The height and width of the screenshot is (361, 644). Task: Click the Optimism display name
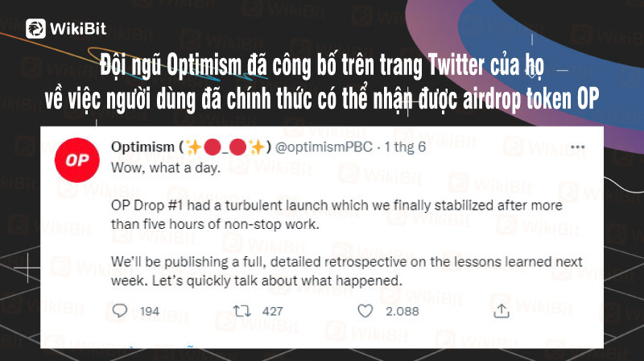(x=142, y=147)
